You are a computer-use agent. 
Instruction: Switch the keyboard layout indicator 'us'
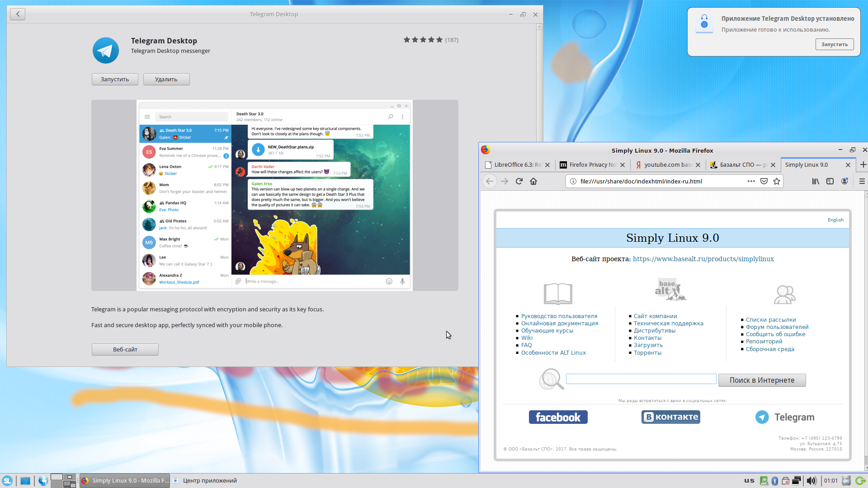(749, 480)
